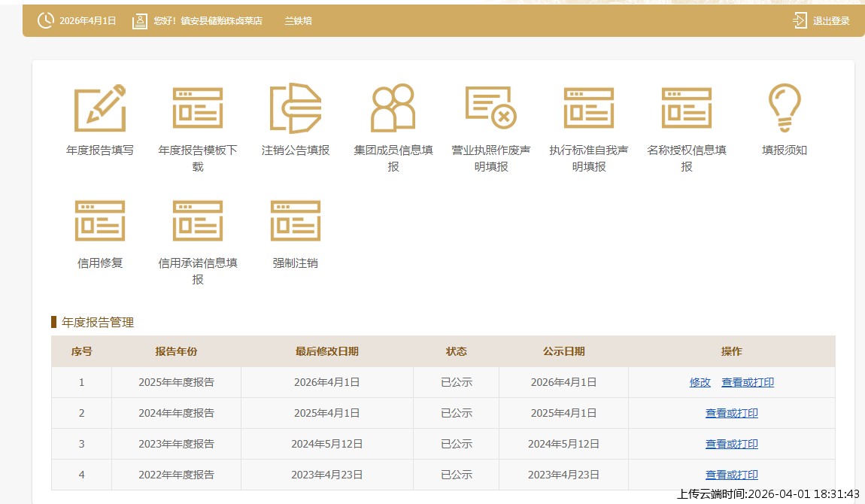
Task: Open the 信用修复 icon
Action: pos(100,221)
